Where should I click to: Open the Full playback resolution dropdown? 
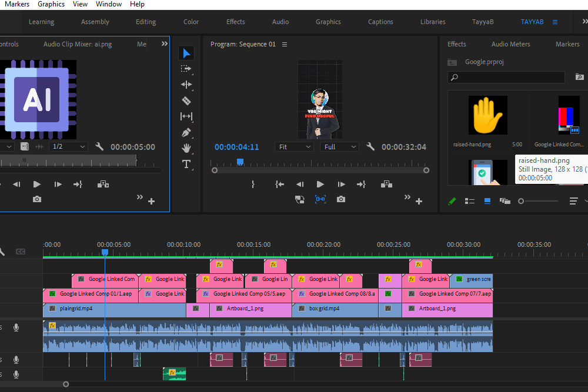click(x=339, y=147)
